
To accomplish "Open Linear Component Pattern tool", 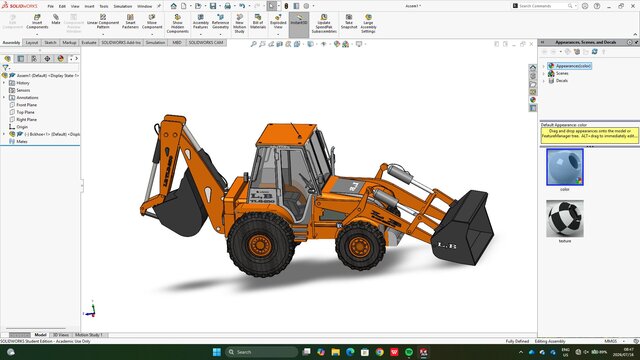I will [x=103, y=22].
